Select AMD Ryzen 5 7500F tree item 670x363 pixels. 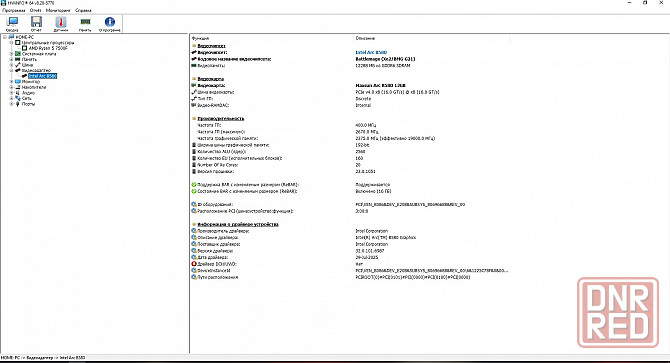(x=48, y=48)
